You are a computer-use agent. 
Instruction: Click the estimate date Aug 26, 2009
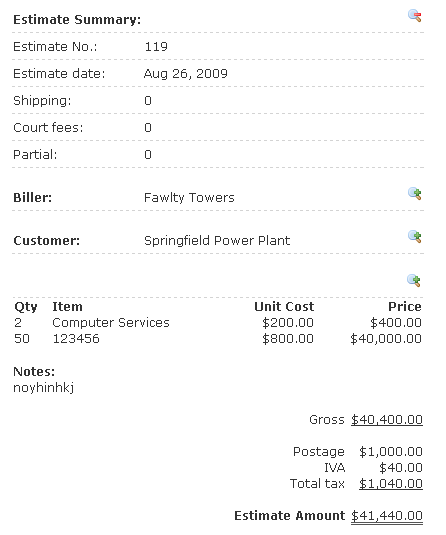tap(186, 74)
